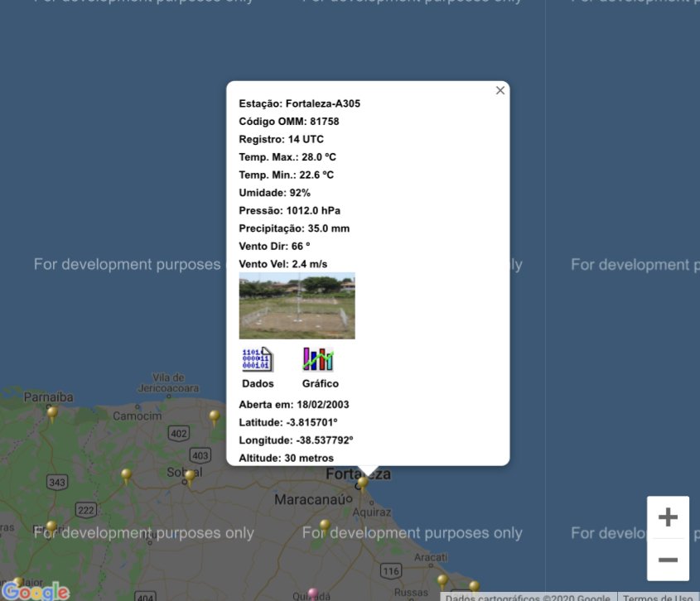
Task: Click the station marker at Fortaleza
Action: click(x=362, y=482)
